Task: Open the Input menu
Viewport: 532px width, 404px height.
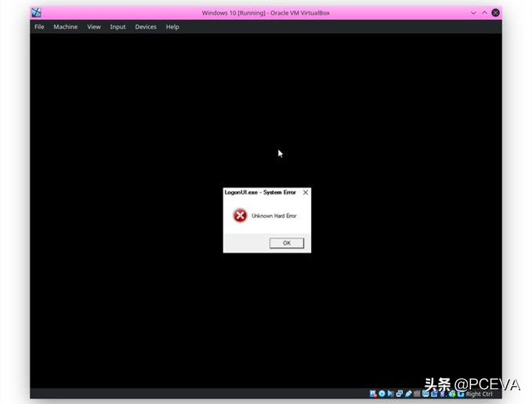Action: coord(118,27)
